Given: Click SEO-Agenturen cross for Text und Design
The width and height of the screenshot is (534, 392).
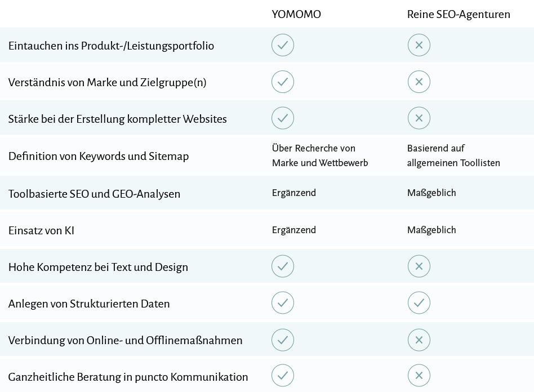Looking at the screenshot, I should click(x=419, y=266).
